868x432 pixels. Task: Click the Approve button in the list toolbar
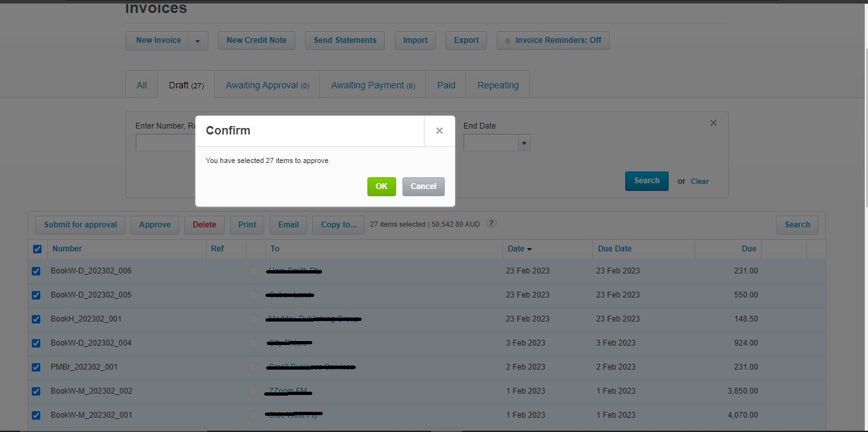click(x=155, y=225)
